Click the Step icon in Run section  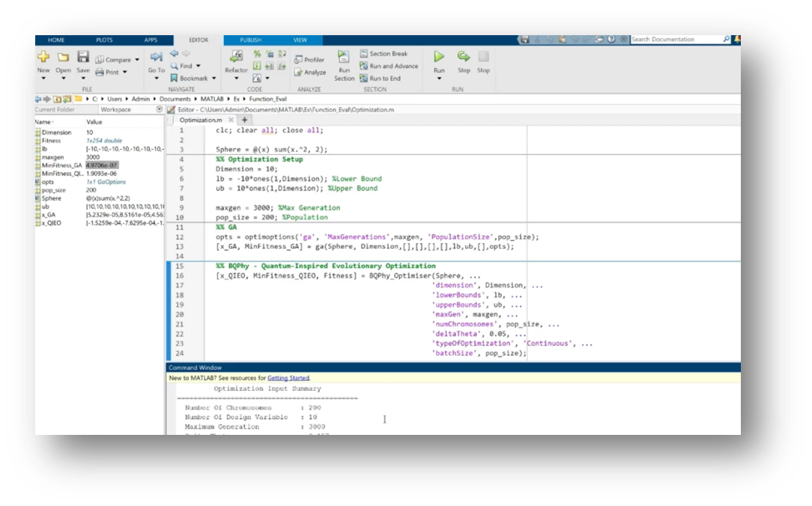point(464,57)
